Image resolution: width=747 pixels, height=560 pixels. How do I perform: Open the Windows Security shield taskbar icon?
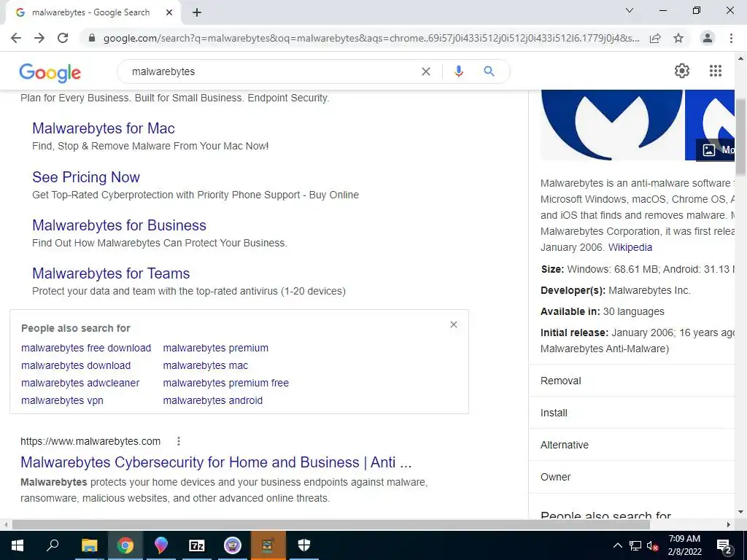coord(304,545)
